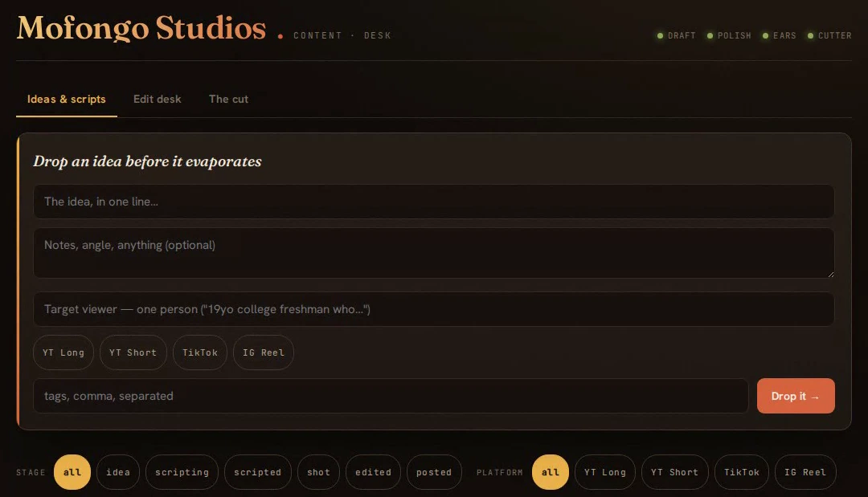
Task: Click the Mofongo Studios title
Action: pos(141,27)
